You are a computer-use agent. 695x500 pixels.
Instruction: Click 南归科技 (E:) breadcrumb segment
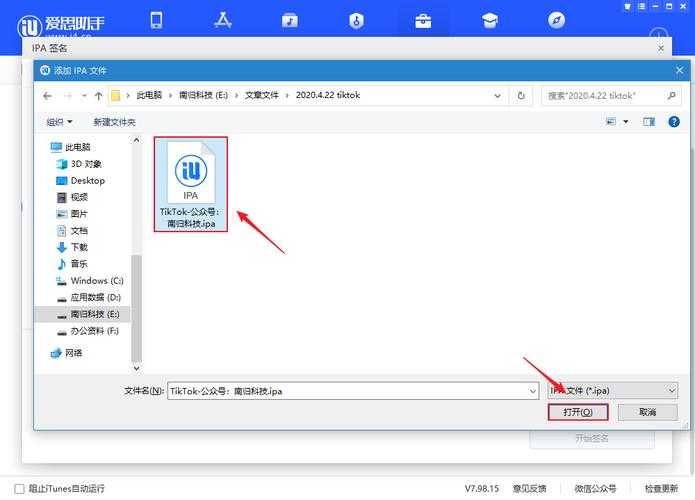(203, 95)
